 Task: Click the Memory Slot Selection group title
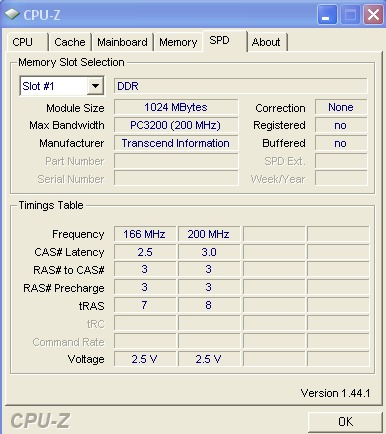[x=71, y=62]
